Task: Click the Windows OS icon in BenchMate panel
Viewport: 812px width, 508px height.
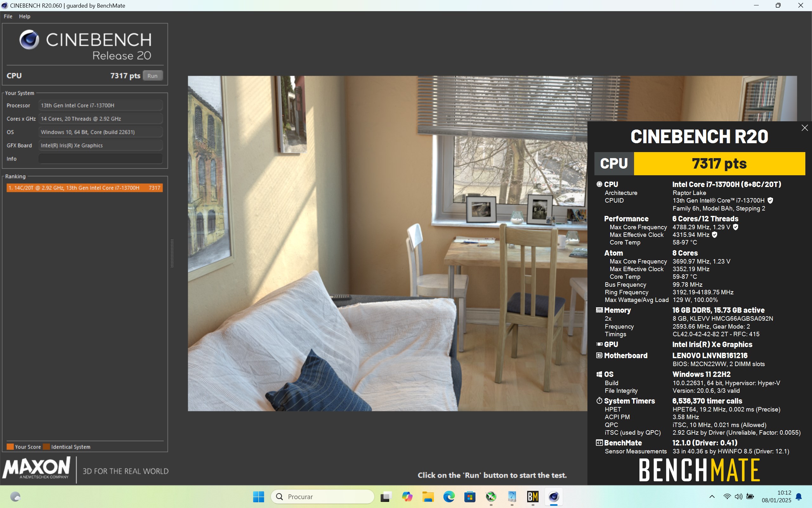Action: (x=599, y=374)
